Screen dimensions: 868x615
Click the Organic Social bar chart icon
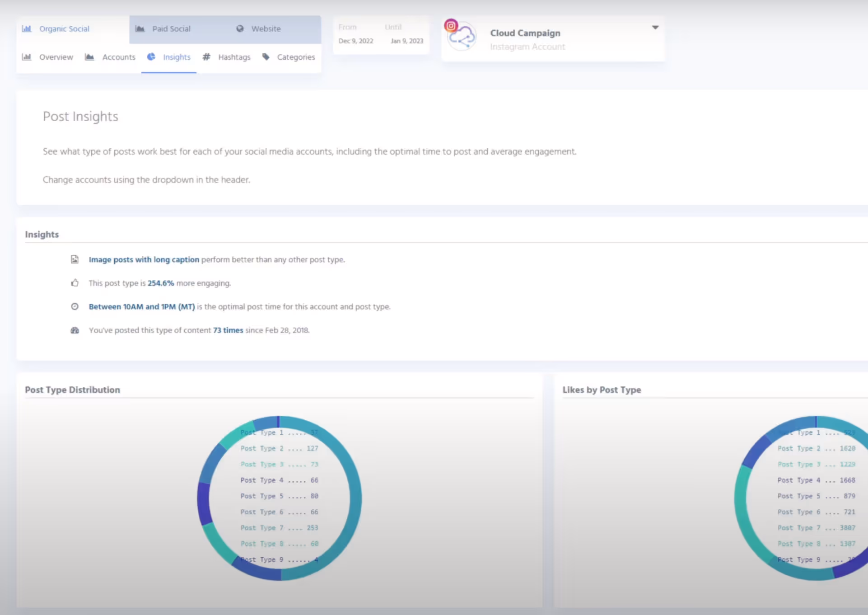[x=27, y=29]
